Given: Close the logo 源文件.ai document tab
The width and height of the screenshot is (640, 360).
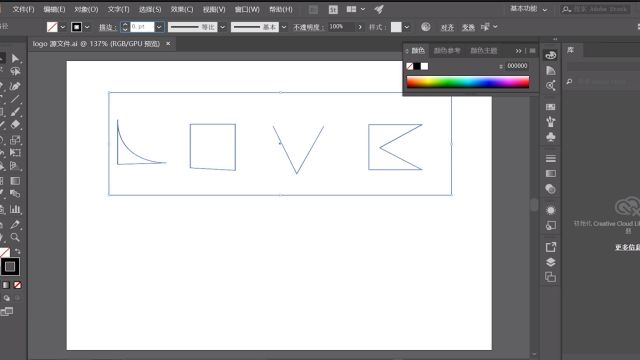Looking at the screenshot, I should coord(168,43).
